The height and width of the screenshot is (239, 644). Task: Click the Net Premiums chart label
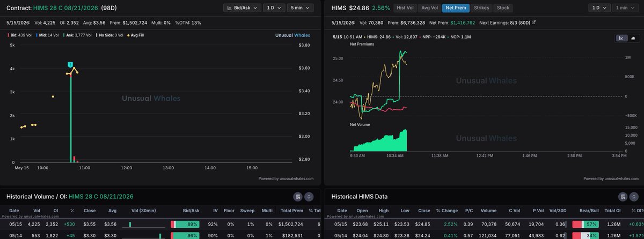[x=361, y=43]
